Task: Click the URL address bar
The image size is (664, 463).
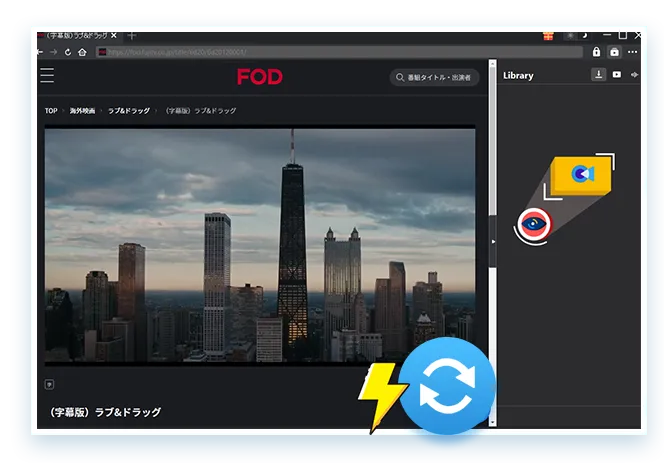Action: tap(339, 52)
